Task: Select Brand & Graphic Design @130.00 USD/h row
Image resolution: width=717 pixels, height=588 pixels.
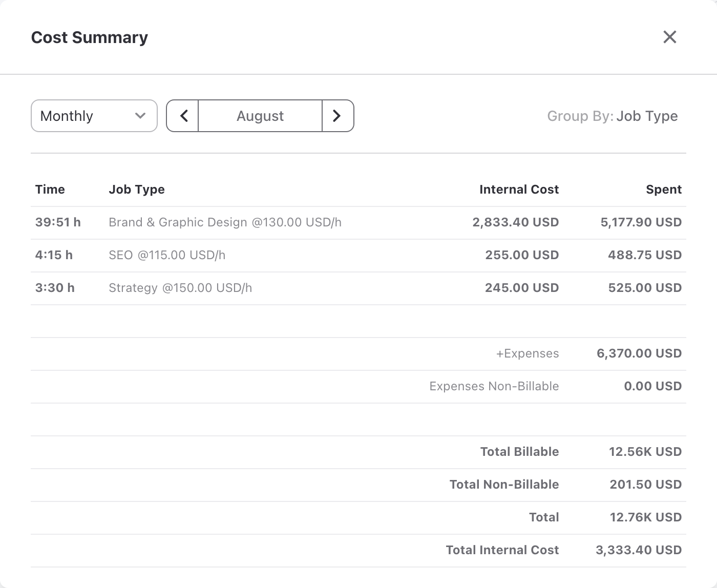Action: (358, 223)
